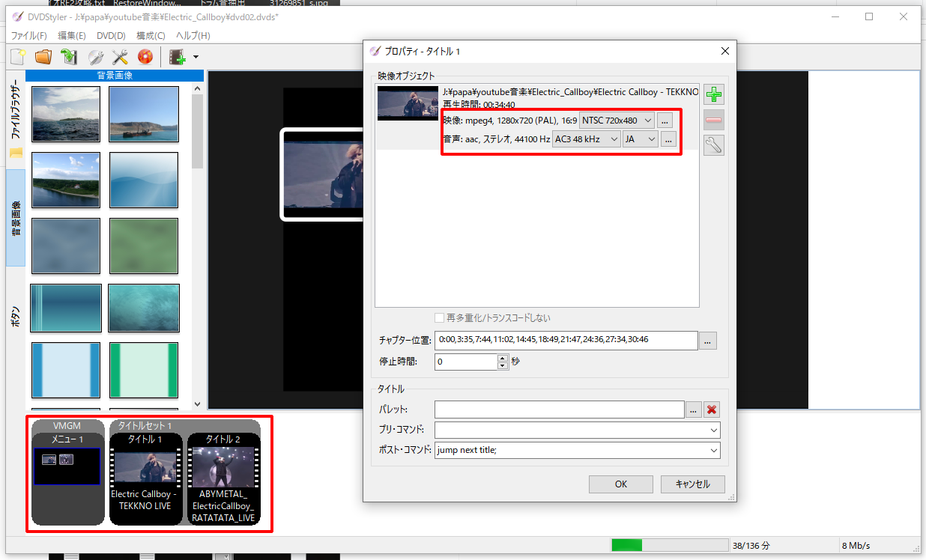Toggle the 再多重化/トランスコードしない checkbox

[x=441, y=317]
